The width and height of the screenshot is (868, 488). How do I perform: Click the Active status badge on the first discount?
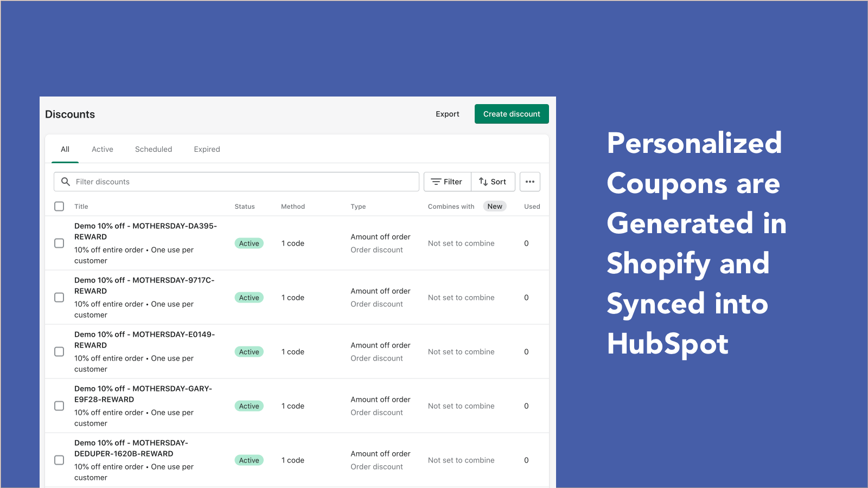point(249,243)
